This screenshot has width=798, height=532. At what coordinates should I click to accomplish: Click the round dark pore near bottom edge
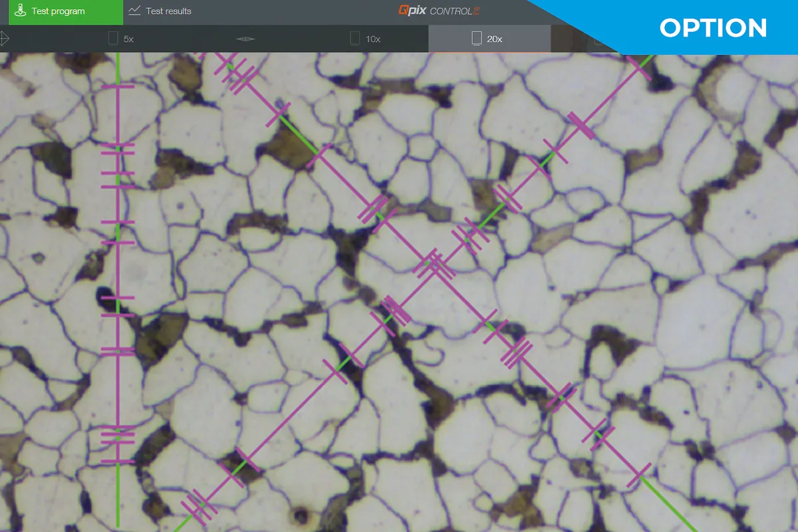click(301, 515)
